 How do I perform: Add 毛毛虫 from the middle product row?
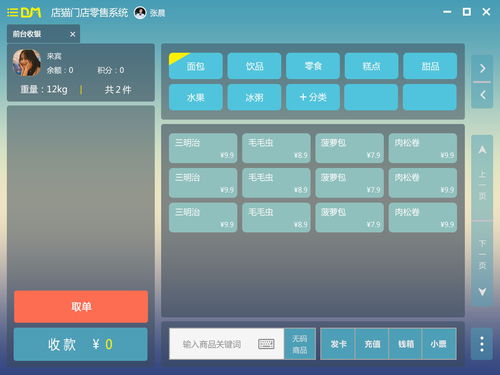276,183
